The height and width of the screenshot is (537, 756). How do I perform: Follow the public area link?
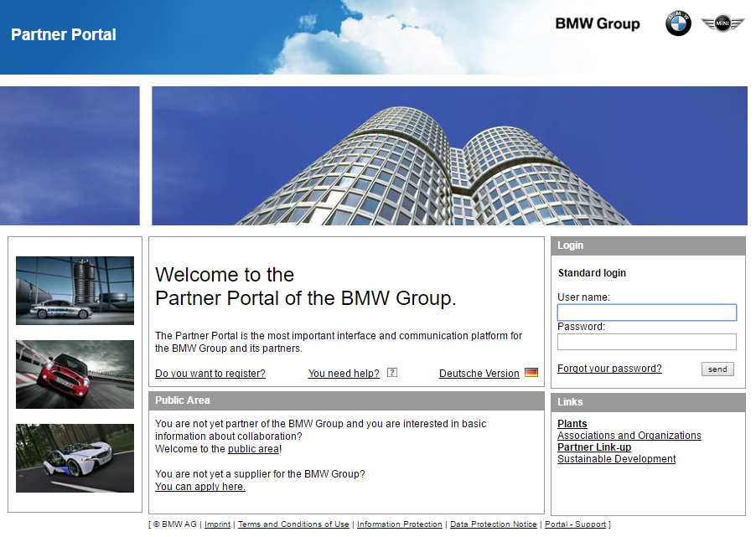[x=254, y=449]
